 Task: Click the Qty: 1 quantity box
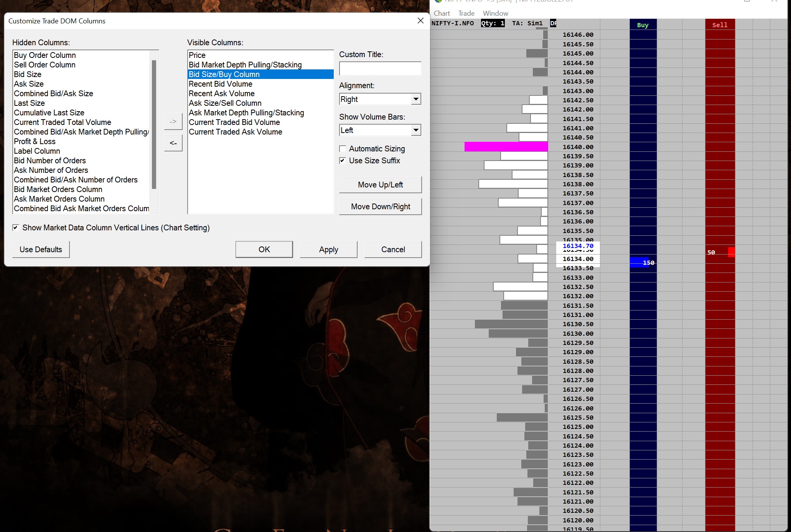pos(493,23)
